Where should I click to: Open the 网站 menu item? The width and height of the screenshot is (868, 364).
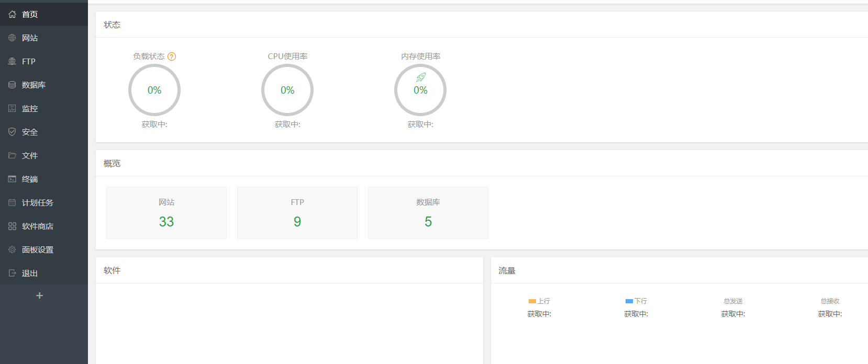(x=44, y=38)
